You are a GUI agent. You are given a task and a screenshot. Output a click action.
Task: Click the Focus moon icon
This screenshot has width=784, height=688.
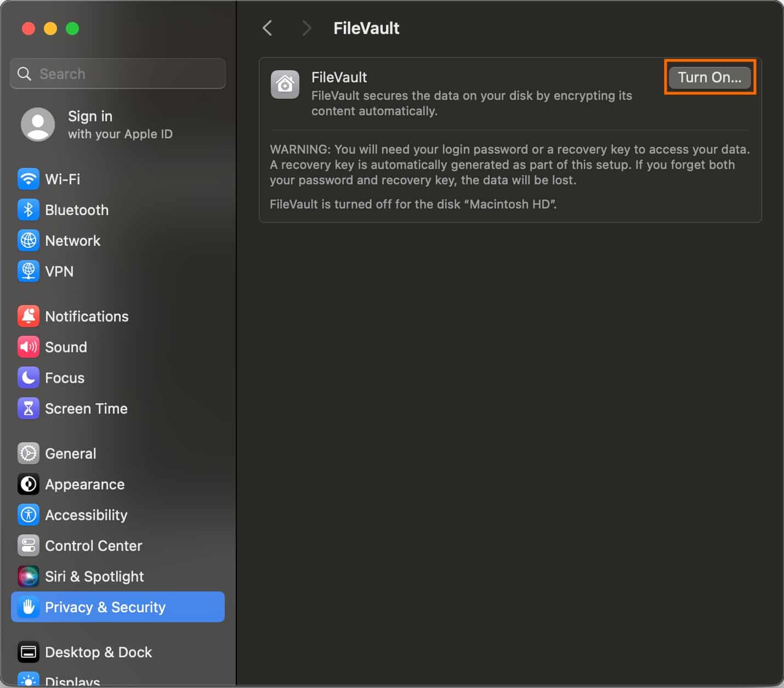[x=29, y=378]
